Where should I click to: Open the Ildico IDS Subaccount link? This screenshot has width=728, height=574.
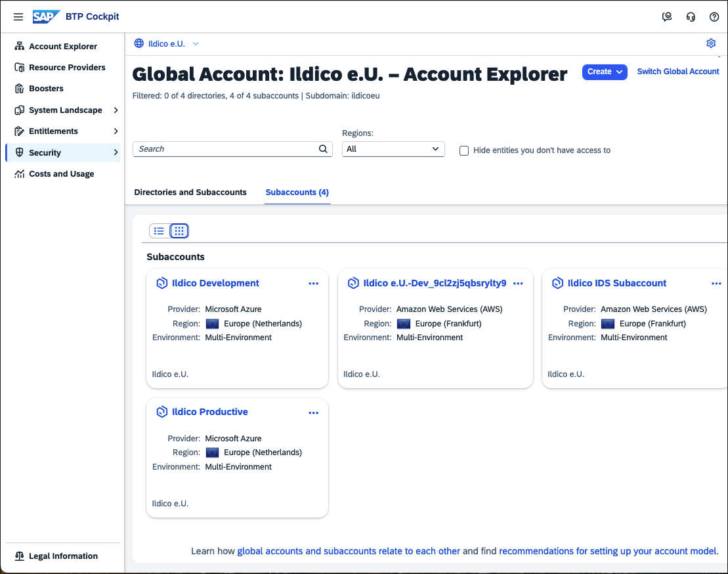[617, 283]
